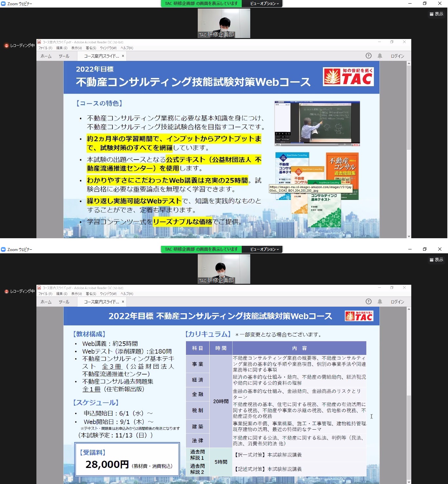Click Zoom logo in title bar of コースの特色 window

click(x=3, y=4)
